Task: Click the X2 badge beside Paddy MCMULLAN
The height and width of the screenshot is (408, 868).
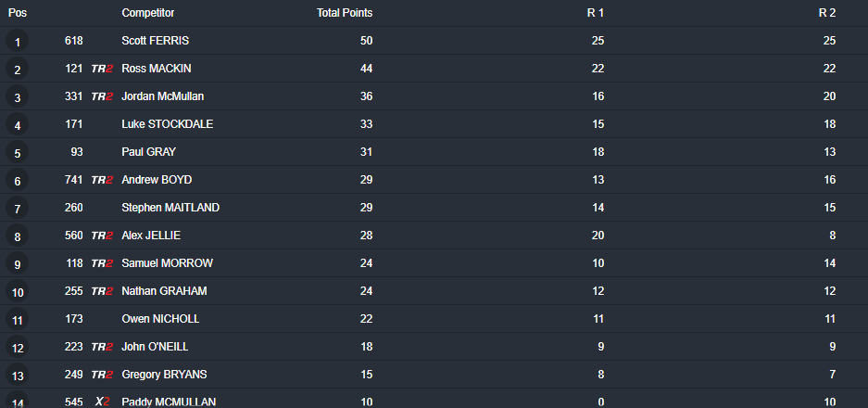Action: pyautogui.click(x=102, y=402)
